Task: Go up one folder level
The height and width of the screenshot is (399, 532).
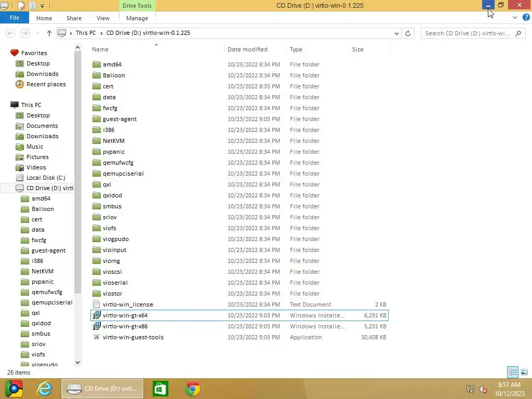Action: pyautogui.click(x=49, y=33)
